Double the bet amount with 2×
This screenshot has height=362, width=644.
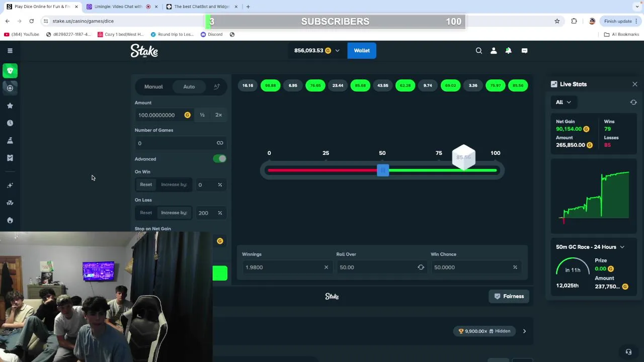[218, 115]
